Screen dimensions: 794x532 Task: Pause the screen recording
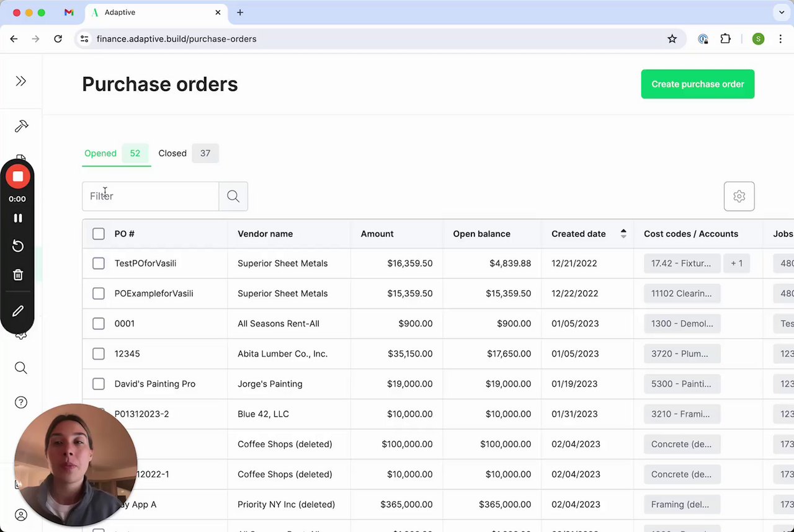18,218
